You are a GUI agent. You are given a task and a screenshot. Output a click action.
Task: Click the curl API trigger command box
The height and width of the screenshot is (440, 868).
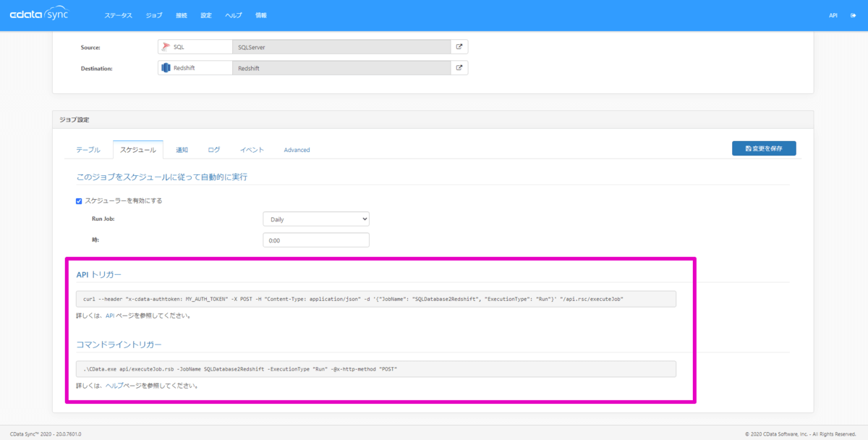pos(376,299)
